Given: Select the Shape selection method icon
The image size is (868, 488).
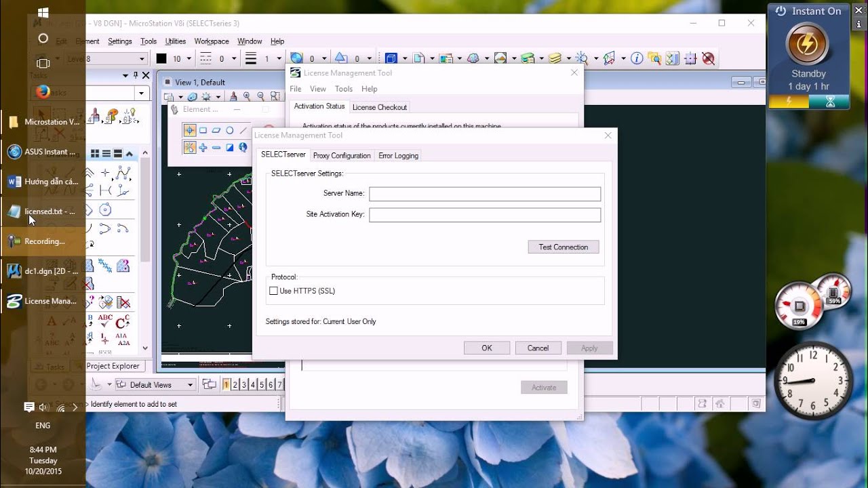Looking at the screenshot, I should pyautogui.click(x=216, y=130).
